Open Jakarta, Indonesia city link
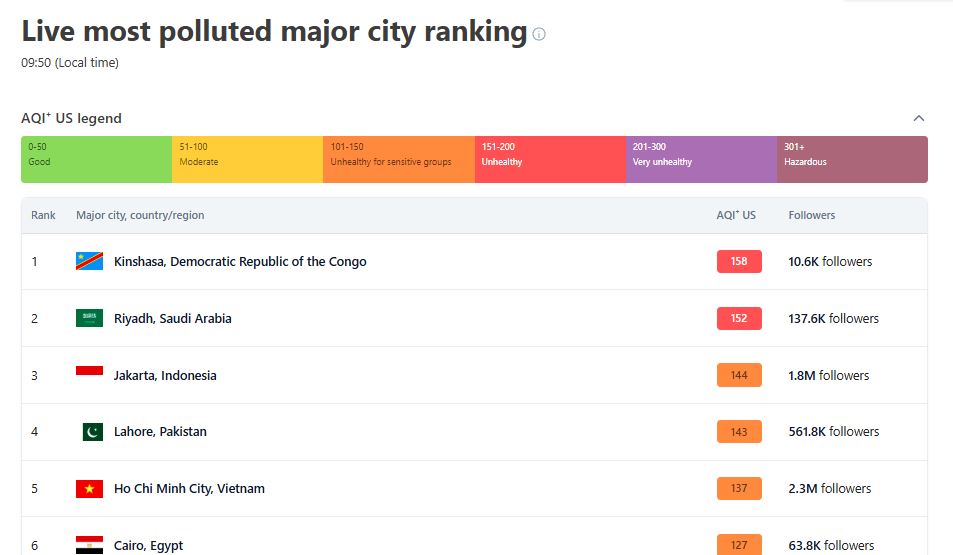This screenshot has height=555, width=953. click(x=165, y=375)
